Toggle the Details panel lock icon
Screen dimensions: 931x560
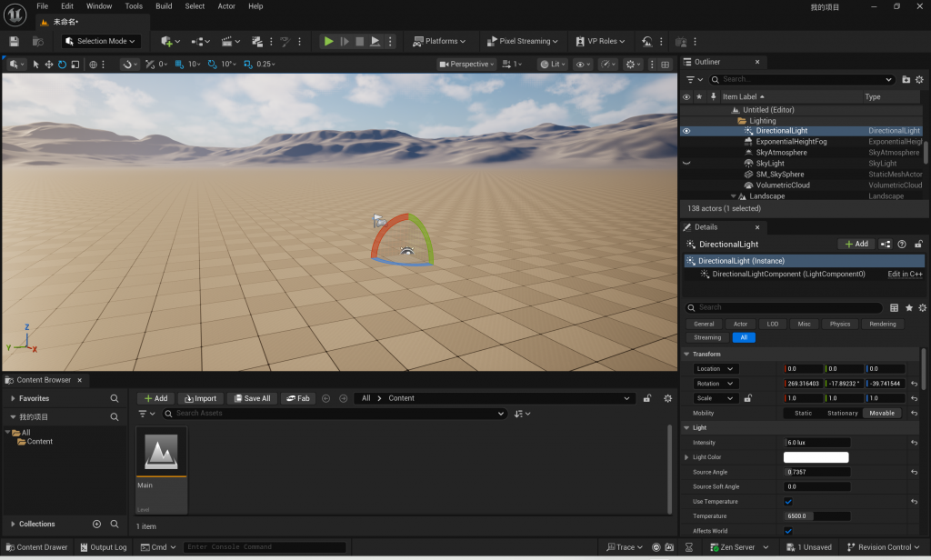point(918,244)
